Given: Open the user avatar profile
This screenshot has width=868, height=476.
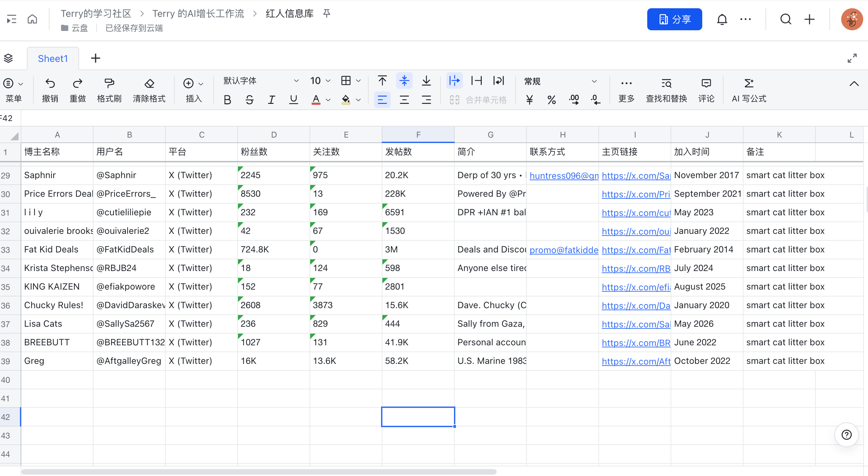Looking at the screenshot, I should click(x=852, y=19).
